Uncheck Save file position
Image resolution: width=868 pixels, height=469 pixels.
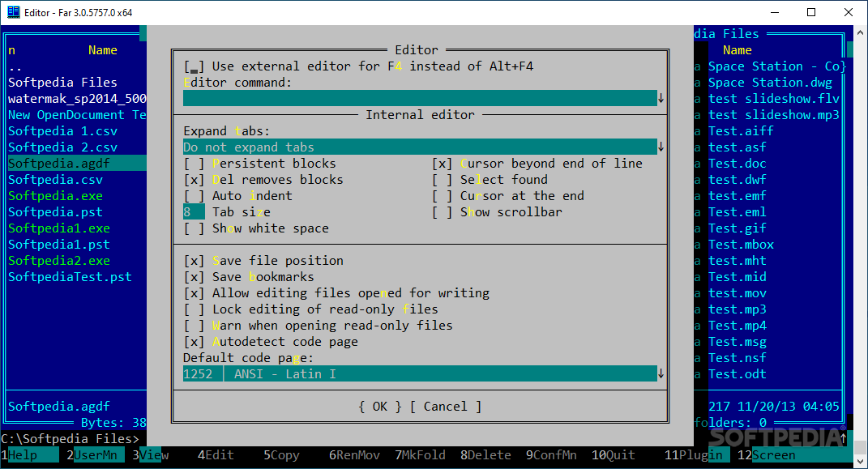pos(194,261)
